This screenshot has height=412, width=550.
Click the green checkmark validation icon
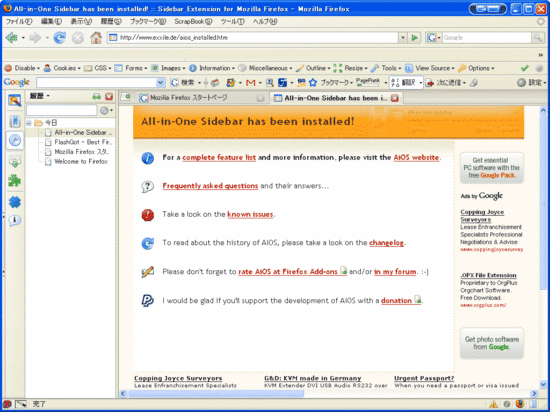click(x=525, y=68)
